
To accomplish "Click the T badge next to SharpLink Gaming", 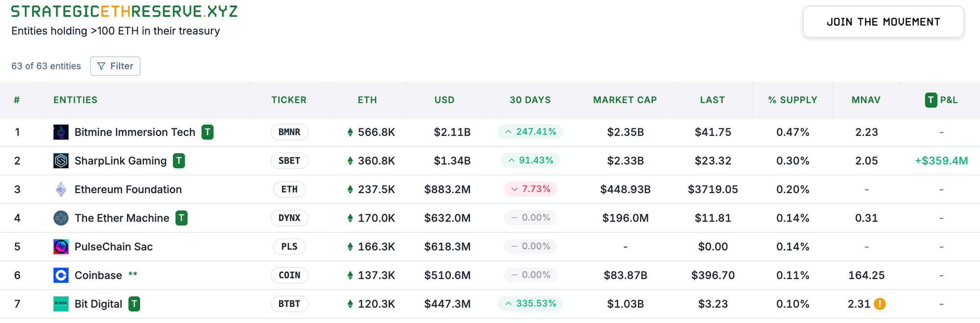I will click(179, 160).
